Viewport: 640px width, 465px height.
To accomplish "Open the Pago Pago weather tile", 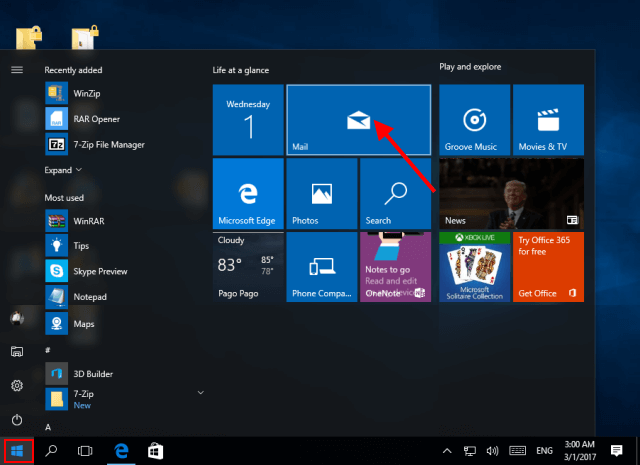I will 248,267.
